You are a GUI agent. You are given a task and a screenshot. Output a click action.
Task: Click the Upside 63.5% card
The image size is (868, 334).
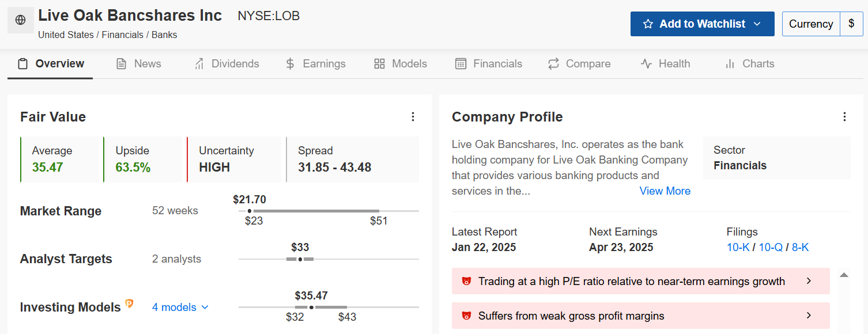(143, 160)
